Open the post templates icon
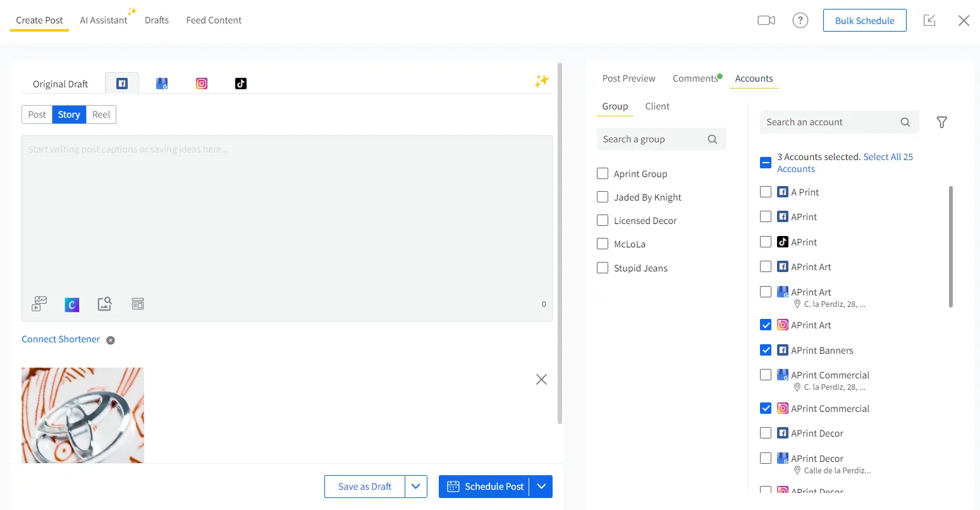 click(138, 304)
